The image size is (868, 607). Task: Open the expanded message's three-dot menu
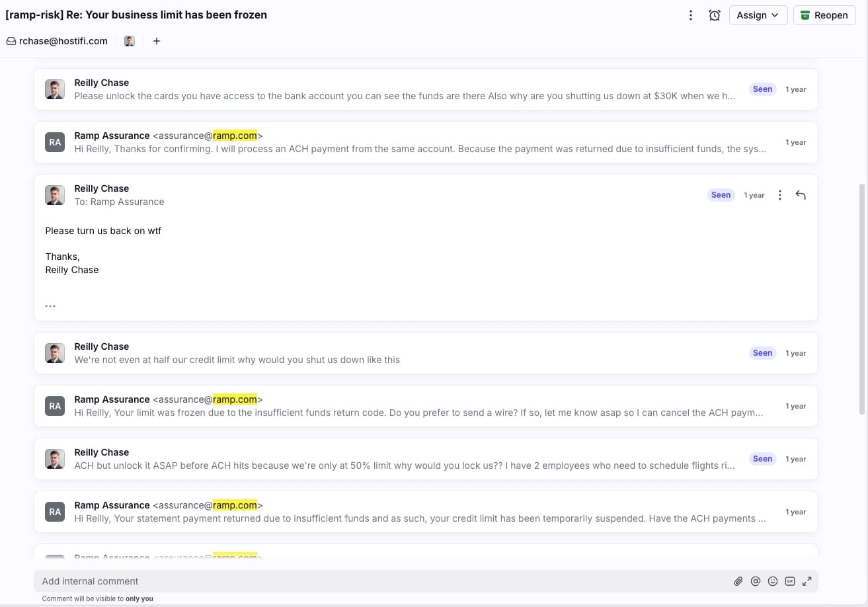780,195
